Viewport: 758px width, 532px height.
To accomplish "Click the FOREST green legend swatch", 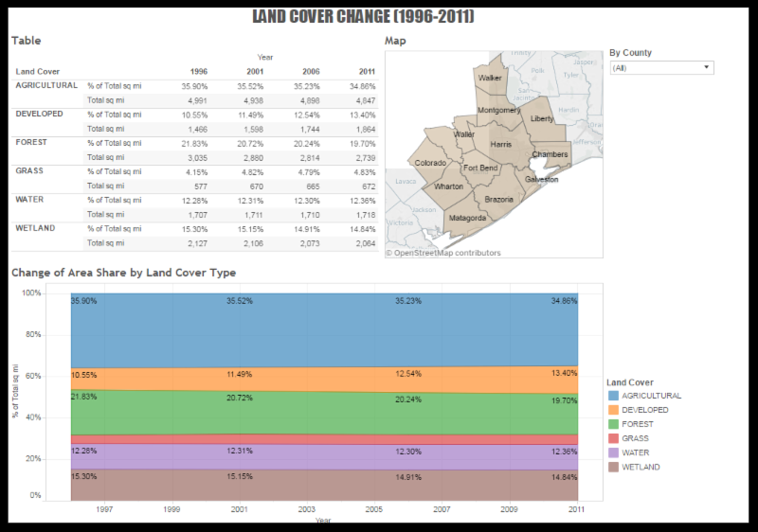I will pos(613,424).
